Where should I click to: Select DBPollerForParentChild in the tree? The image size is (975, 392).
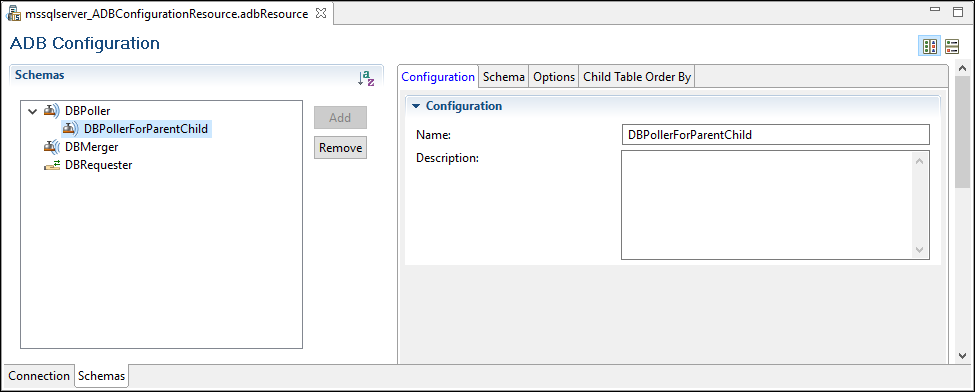click(146, 129)
